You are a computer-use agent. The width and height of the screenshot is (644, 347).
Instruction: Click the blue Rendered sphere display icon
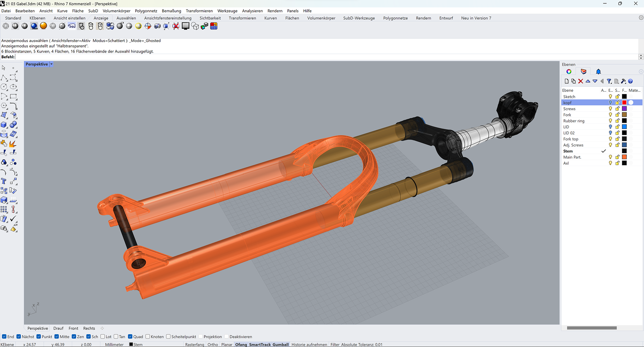point(34,26)
